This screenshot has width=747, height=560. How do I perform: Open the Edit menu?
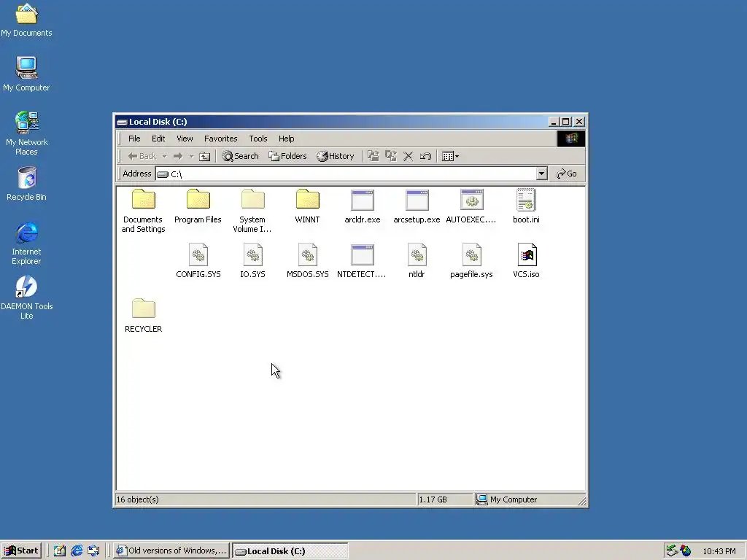tap(158, 139)
